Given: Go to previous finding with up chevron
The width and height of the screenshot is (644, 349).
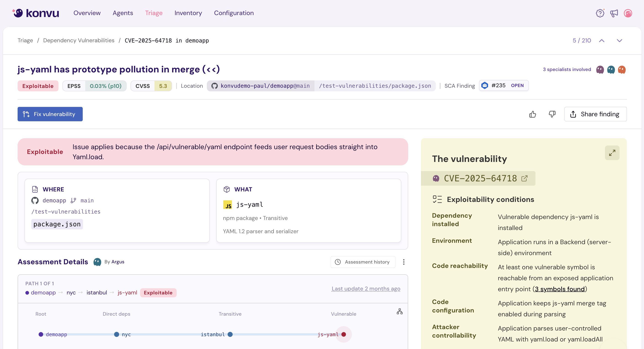Looking at the screenshot, I should click(602, 40).
